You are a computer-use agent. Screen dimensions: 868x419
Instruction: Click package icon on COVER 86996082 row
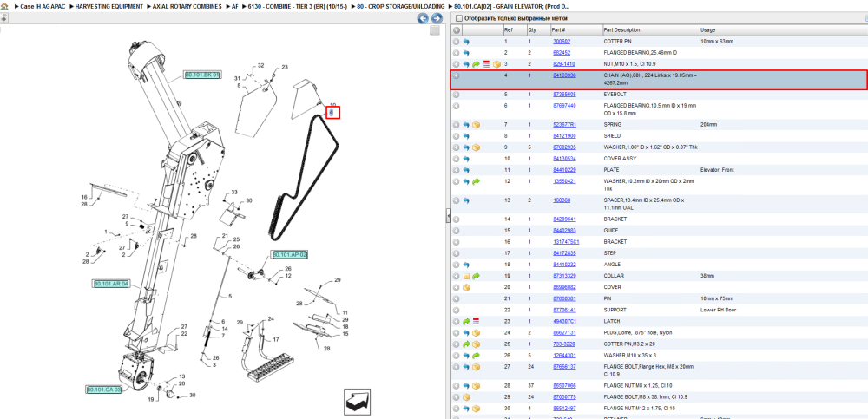point(466,287)
